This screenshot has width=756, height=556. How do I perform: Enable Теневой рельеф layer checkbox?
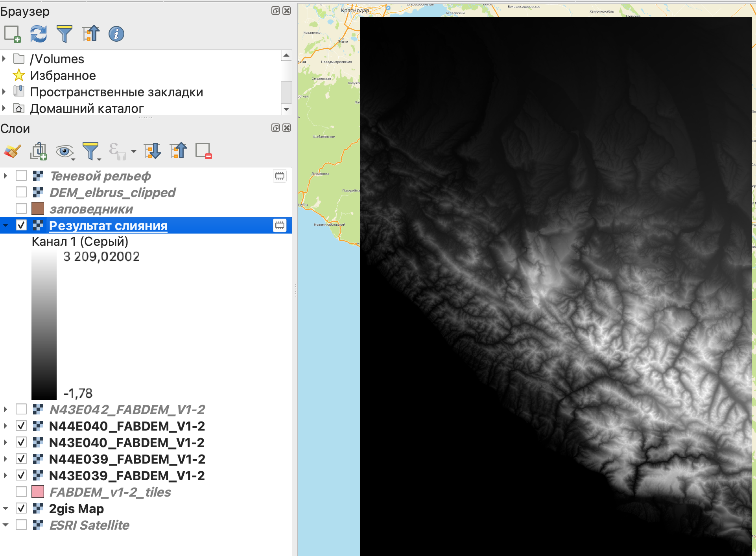tap(21, 176)
